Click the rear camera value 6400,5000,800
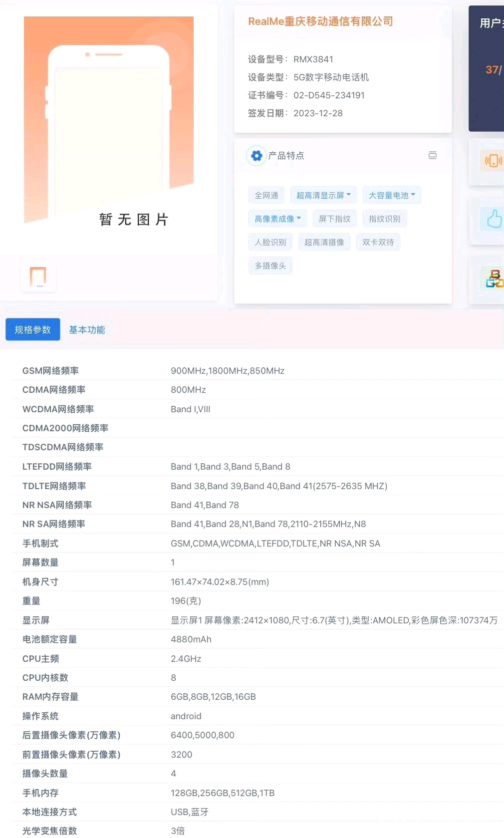Image resolution: width=504 pixels, height=838 pixels. [x=203, y=735]
